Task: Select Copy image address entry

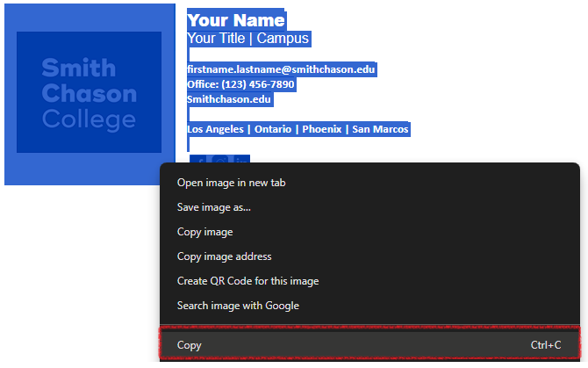Action: (369, 256)
